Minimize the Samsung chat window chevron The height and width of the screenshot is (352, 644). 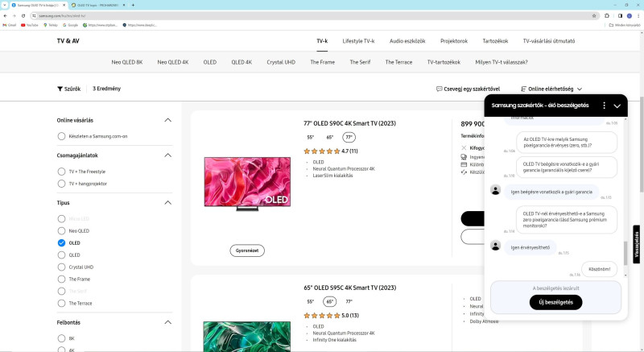[x=617, y=106]
